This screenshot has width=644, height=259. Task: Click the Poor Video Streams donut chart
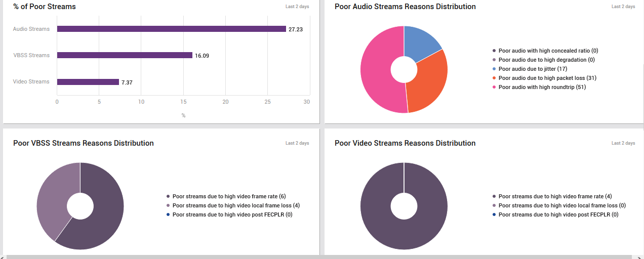404,206
